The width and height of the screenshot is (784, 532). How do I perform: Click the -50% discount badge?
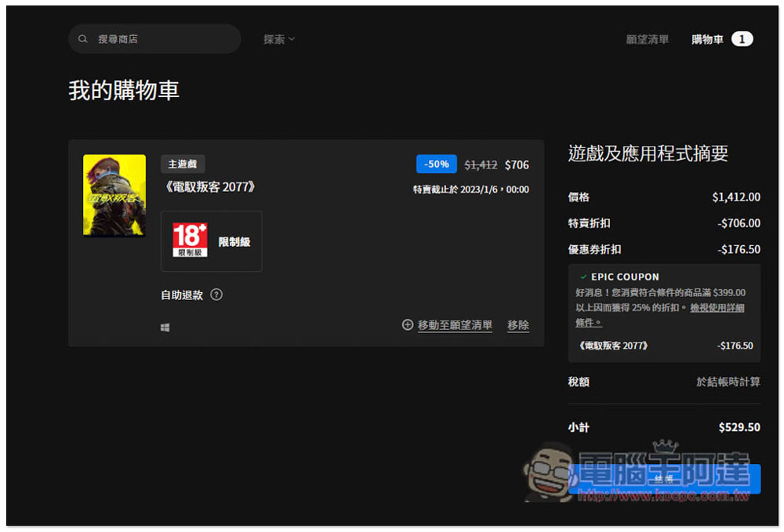[x=437, y=164]
